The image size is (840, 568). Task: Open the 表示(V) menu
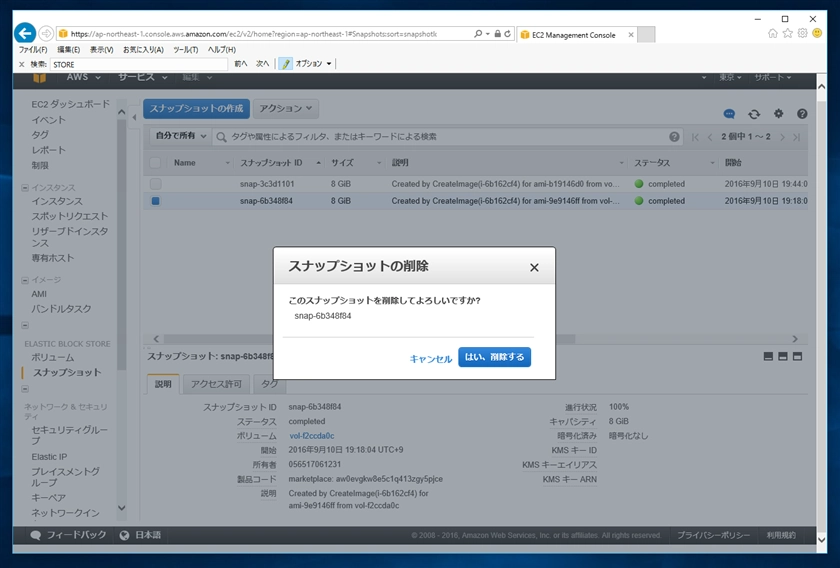(101, 49)
